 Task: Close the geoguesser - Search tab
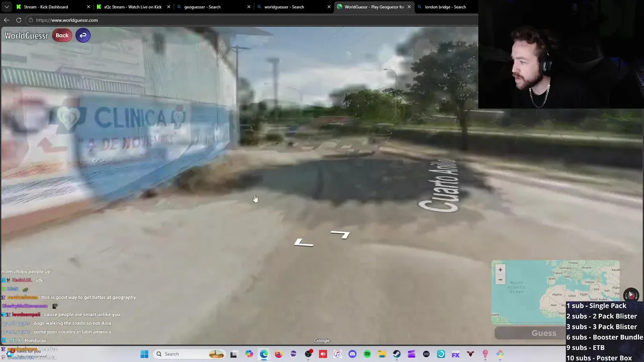pos(249,7)
